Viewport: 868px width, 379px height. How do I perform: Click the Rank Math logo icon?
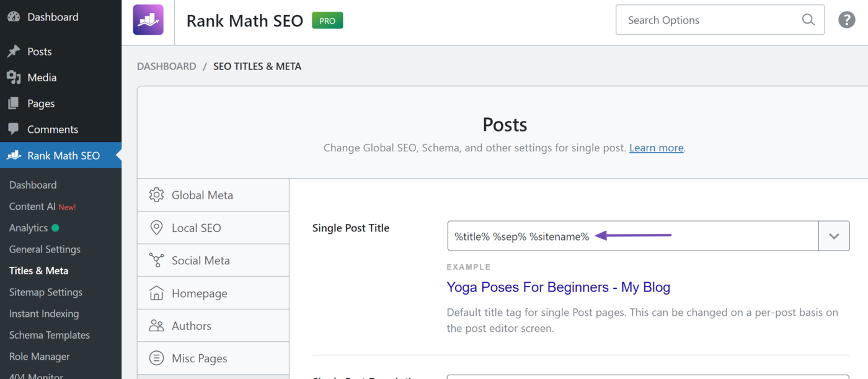[148, 20]
